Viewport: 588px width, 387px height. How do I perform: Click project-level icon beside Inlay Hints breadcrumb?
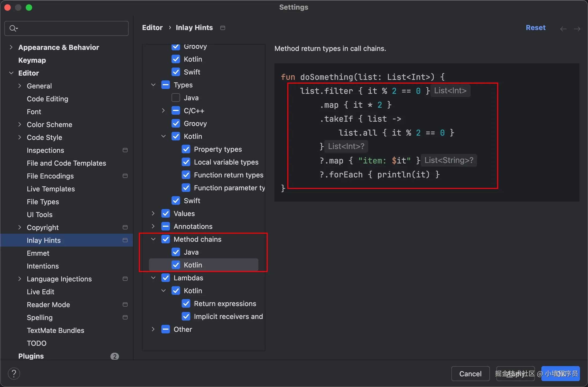[x=222, y=28]
